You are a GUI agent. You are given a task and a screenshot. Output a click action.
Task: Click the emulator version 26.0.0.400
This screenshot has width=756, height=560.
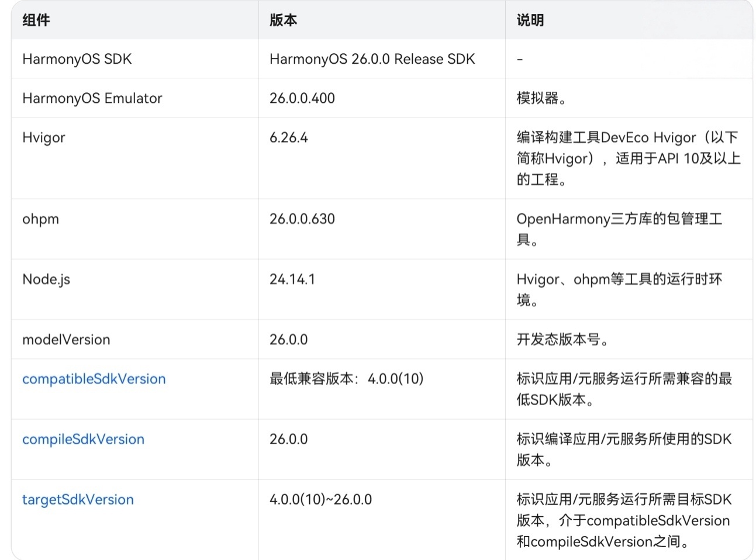coord(302,98)
